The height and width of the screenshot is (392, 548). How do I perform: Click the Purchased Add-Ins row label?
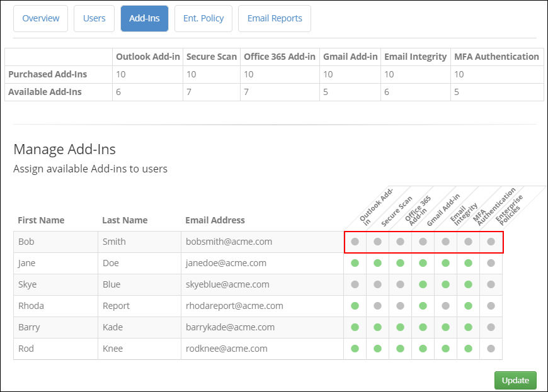pyautogui.click(x=47, y=74)
